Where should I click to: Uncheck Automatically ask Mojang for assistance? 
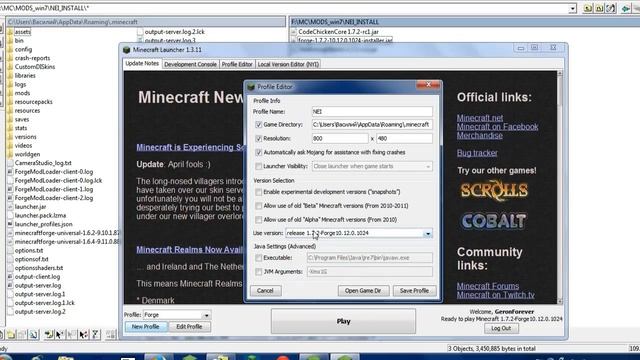click(x=258, y=152)
